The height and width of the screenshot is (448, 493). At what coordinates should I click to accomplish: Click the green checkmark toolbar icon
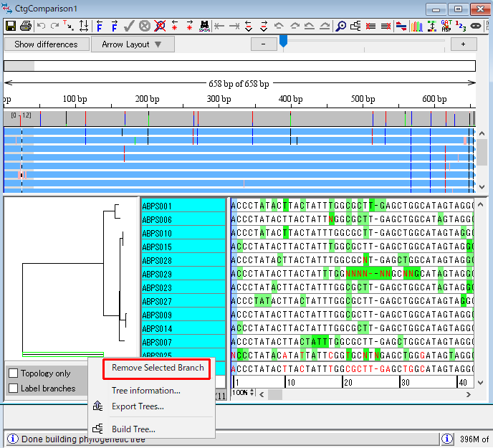(x=129, y=26)
